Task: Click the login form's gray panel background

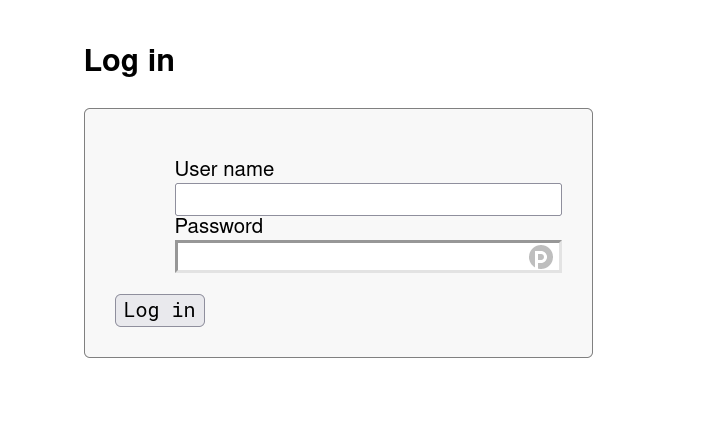Action: 400,320
